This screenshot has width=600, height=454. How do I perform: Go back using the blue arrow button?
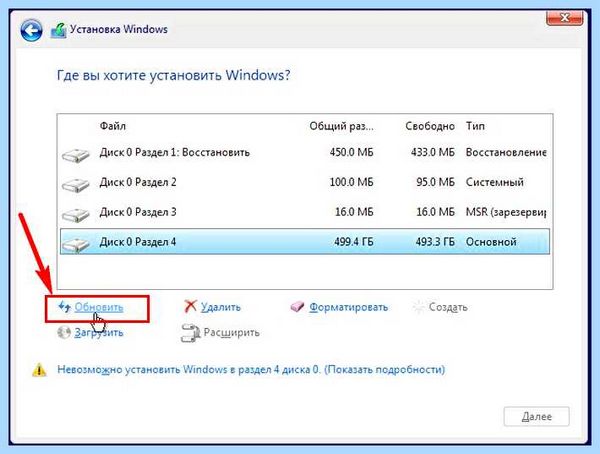coord(31,30)
